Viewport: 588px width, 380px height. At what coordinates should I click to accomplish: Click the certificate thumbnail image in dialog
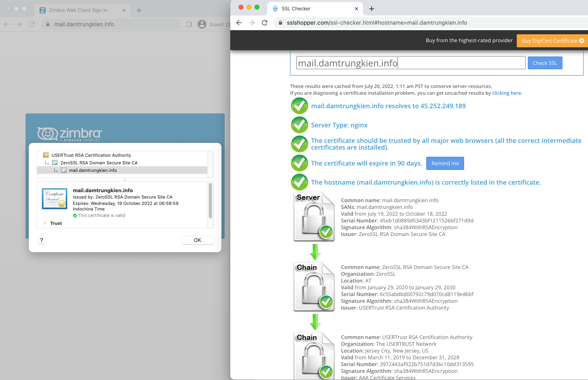pyautogui.click(x=55, y=199)
